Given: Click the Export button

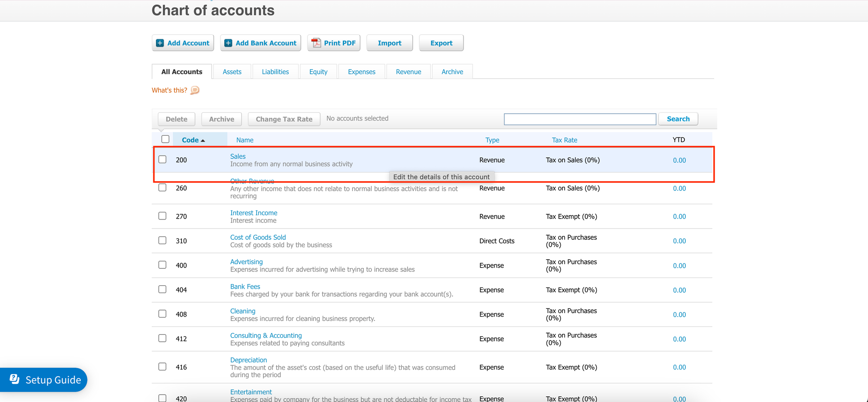Looking at the screenshot, I should (441, 43).
